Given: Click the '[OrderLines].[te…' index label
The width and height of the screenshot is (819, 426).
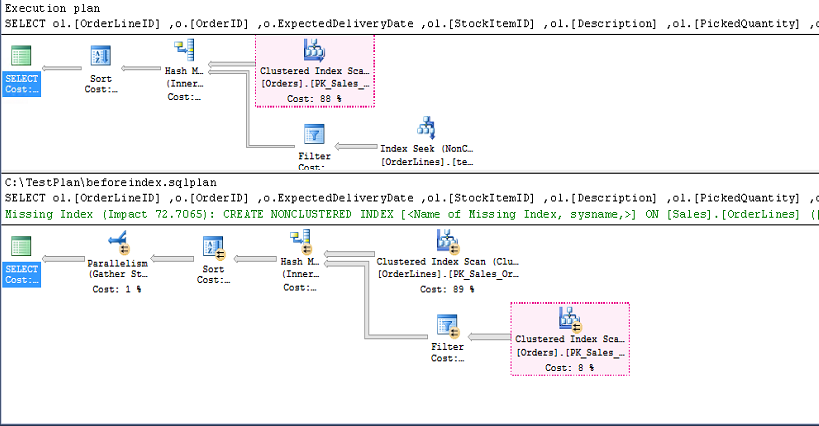Looking at the screenshot, I should pos(427,162).
